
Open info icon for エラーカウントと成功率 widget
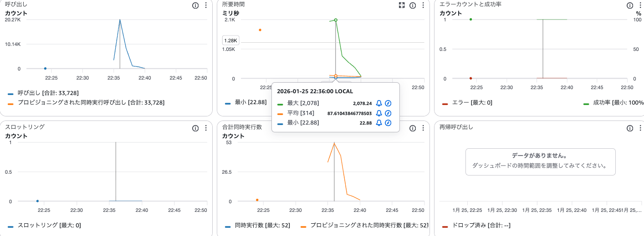[x=630, y=5]
